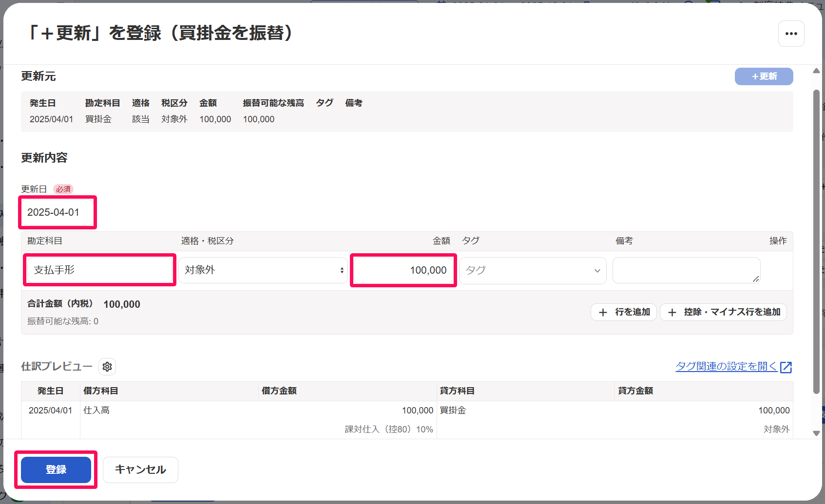This screenshot has height=504, width=825.
Task: Click the 金額 field showing 100,000
Action: [x=403, y=270]
